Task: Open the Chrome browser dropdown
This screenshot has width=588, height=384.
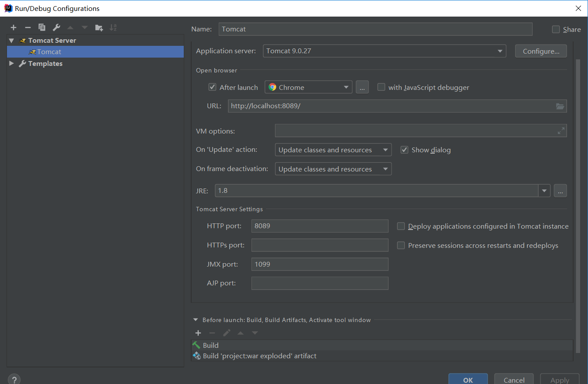Action: 308,87
